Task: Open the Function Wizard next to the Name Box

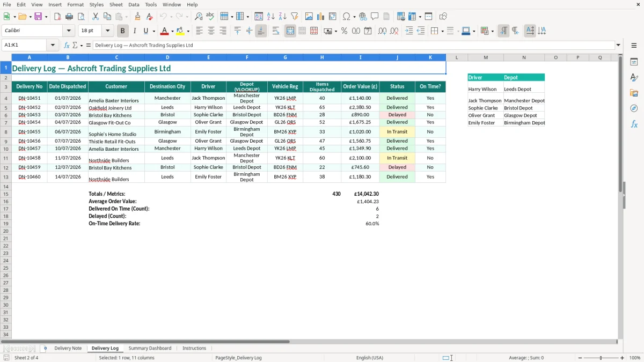Action: [67, 45]
